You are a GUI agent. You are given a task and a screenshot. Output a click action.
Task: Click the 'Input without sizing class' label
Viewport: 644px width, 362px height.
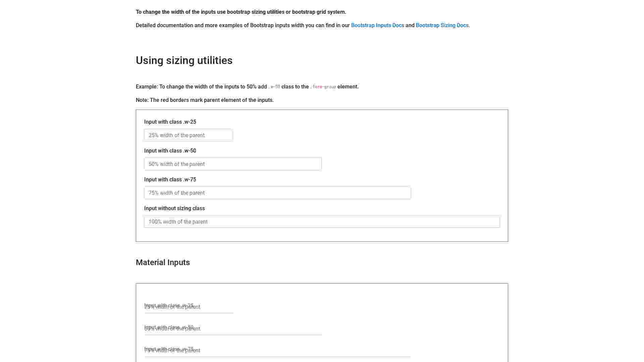tap(174, 208)
